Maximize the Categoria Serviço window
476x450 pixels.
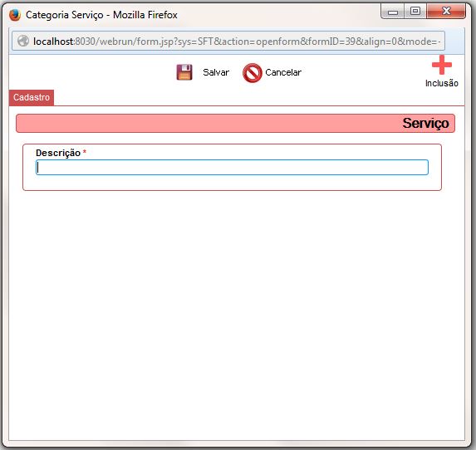click(415, 12)
